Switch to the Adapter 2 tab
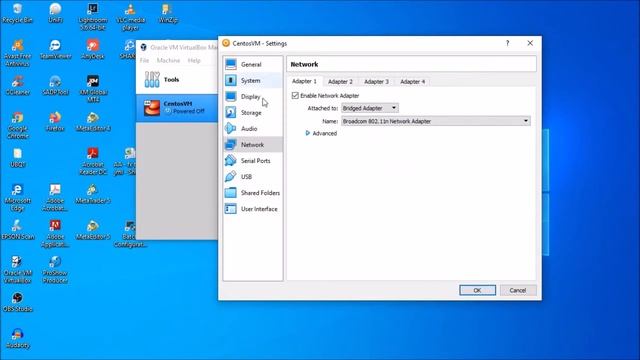This screenshot has height=360, width=640. coord(340,82)
